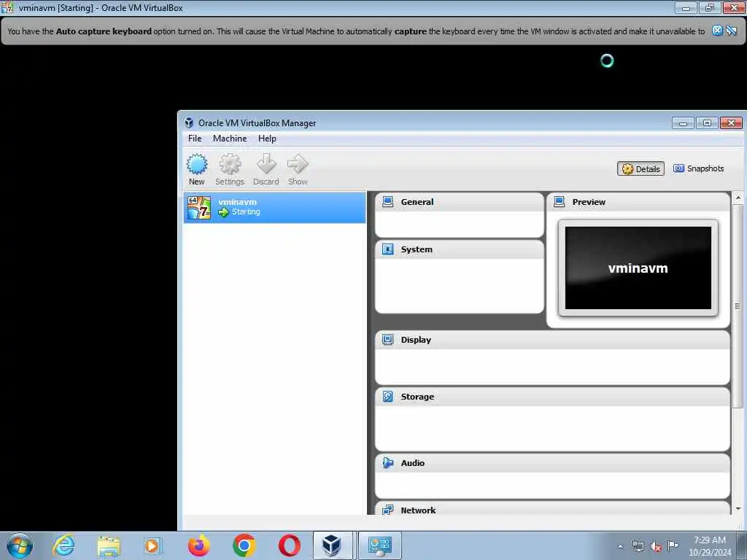Open Windows Explorer from the taskbar
This screenshot has width=747, height=560.
(x=109, y=545)
